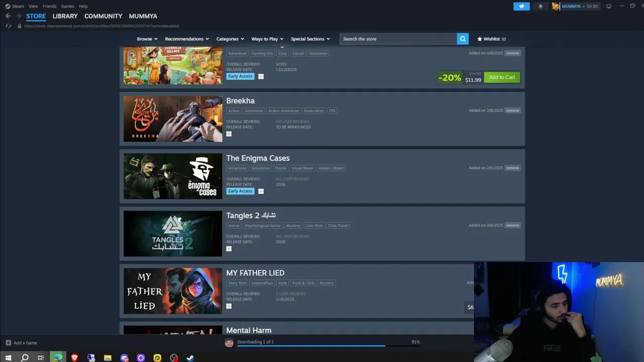Viewport: 644px width, 362px height.
Task: Expand the Ways to Play dropdown
Action: coord(267,39)
